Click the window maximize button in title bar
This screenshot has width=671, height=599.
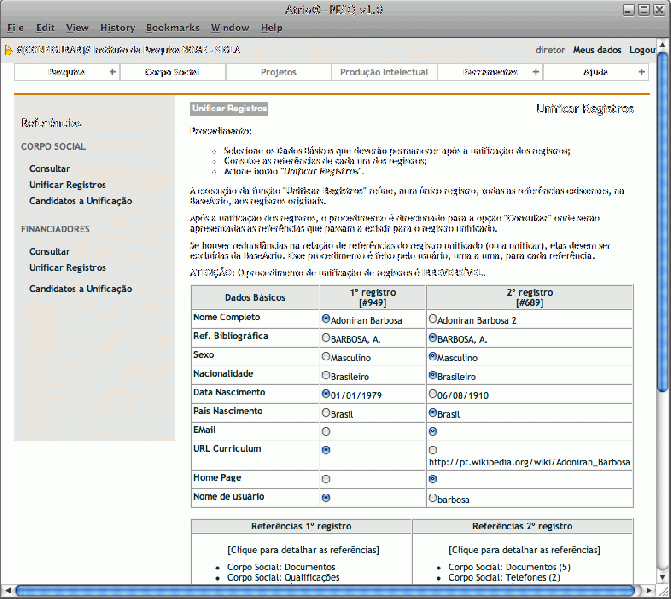(x=643, y=9)
